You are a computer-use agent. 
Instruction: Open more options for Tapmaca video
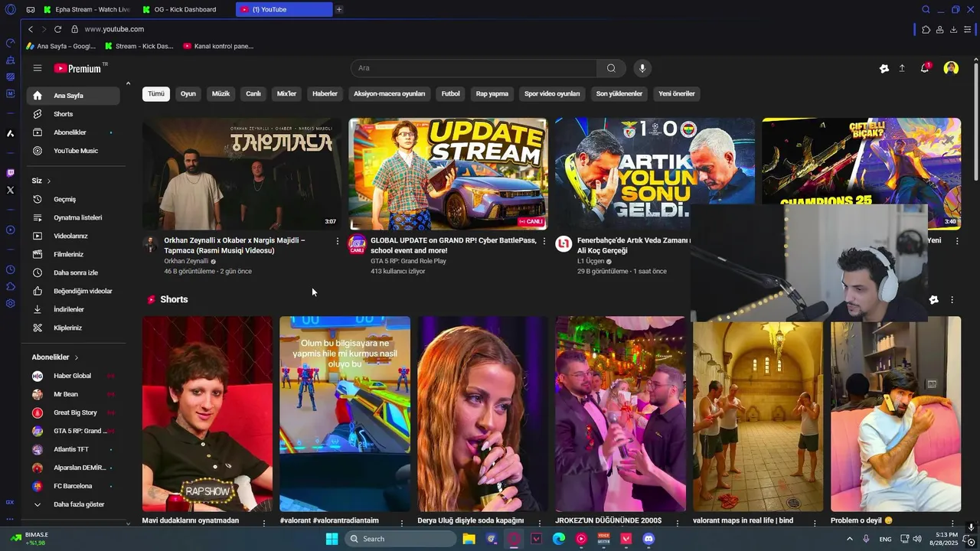(338, 241)
